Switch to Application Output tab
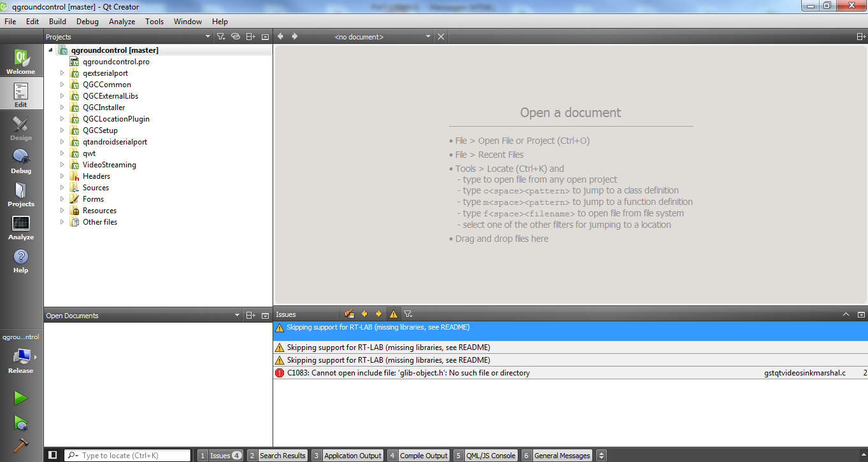The width and height of the screenshot is (868, 462). pos(347,455)
